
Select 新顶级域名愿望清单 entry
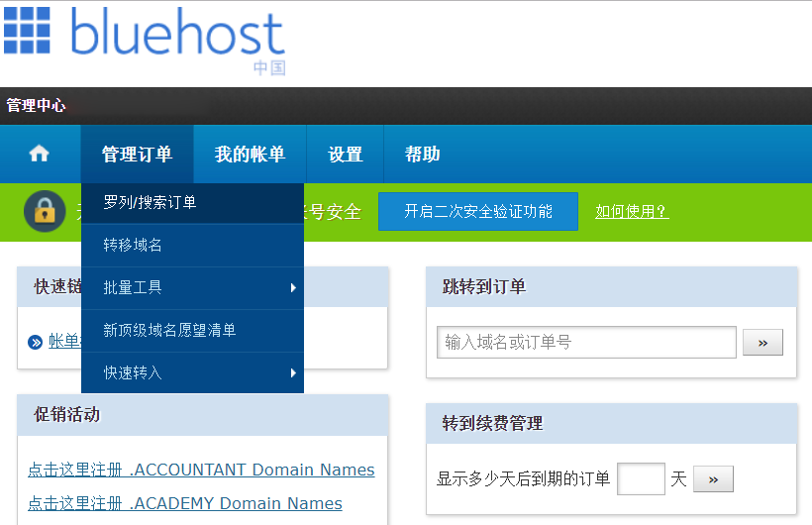(x=193, y=330)
